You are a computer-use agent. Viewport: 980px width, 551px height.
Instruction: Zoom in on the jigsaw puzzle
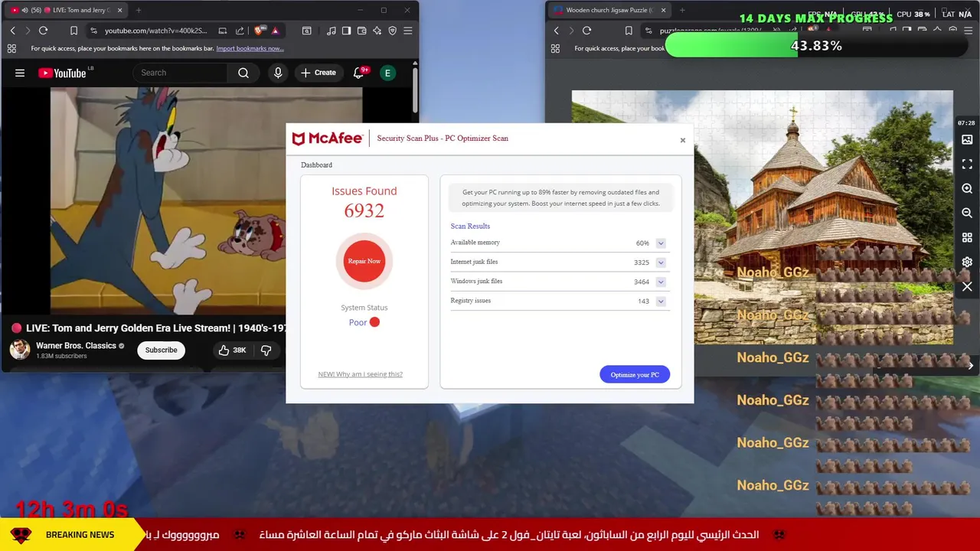[x=967, y=188]
